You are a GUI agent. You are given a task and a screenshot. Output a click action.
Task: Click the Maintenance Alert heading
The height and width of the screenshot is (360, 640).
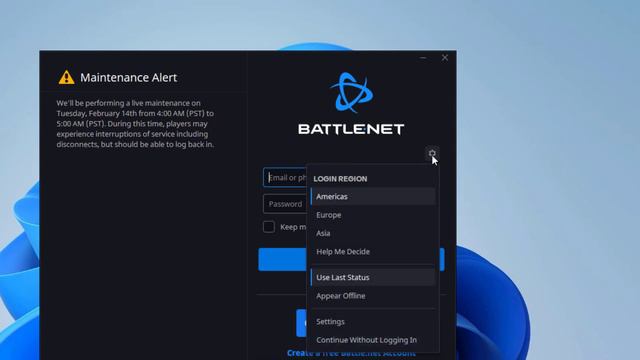pyautogui.click(x=129, y=78)
